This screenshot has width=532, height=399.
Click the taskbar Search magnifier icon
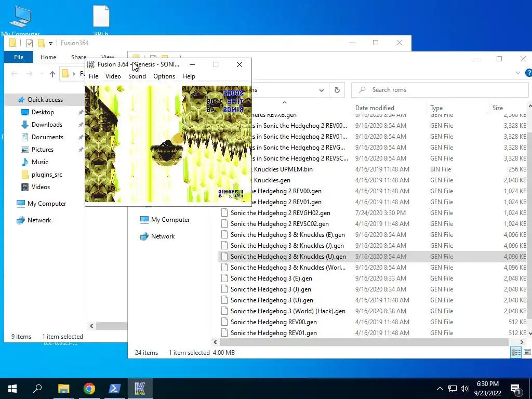click(x=37, y=389)
